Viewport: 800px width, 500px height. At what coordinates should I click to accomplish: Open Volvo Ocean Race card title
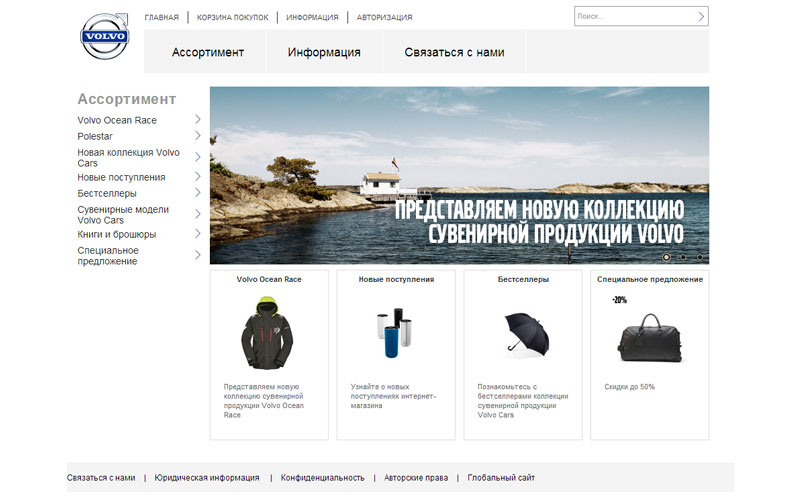[269, 280]
